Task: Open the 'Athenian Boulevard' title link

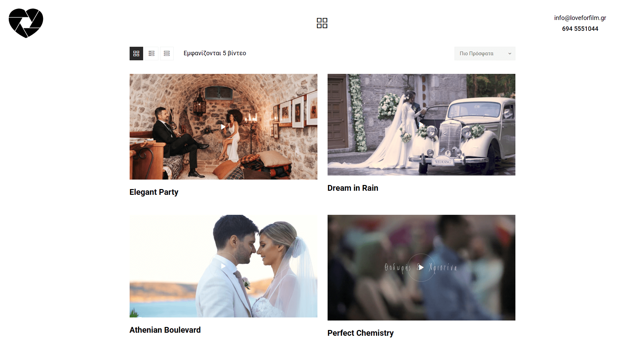Action: pos(165,330)
